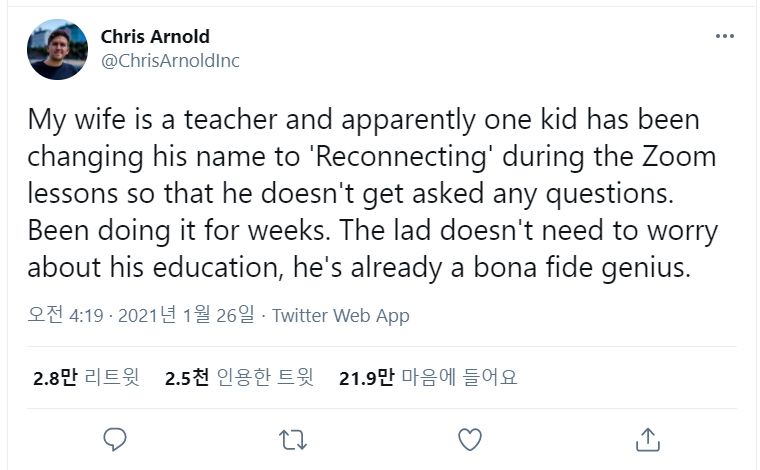Open the Chris Arnold display name link
Image resolution: width=760 pixels, height=470 pixels.
[x=155, y=37]
